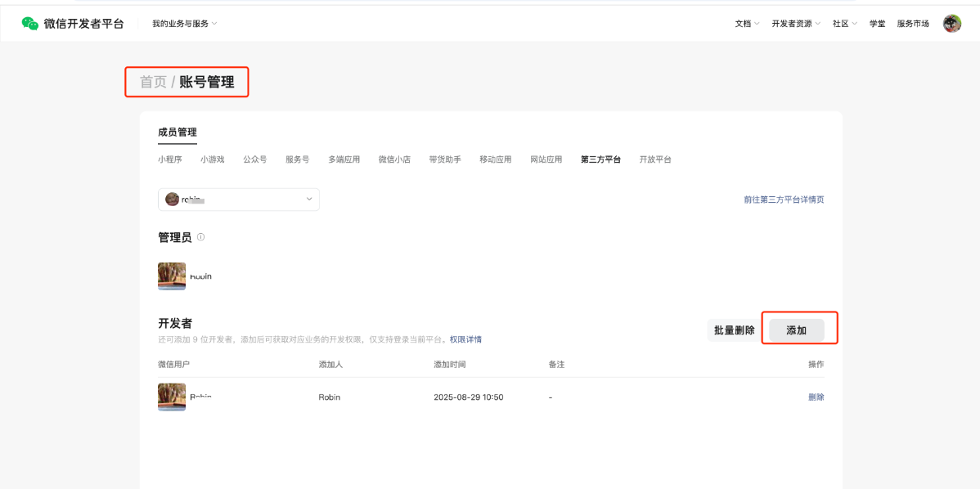Switch to the 小程序 tab
Screen dimensions: 980x489
point(169,159)
